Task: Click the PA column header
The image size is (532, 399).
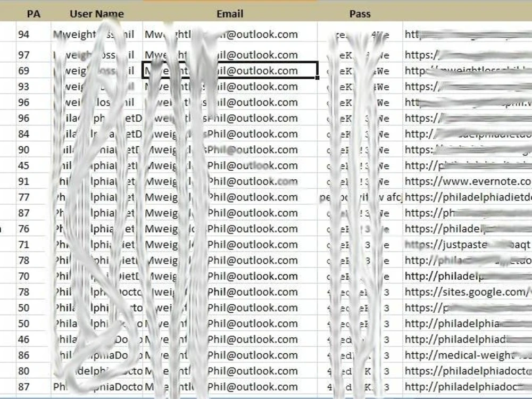Action: (33, 14)
